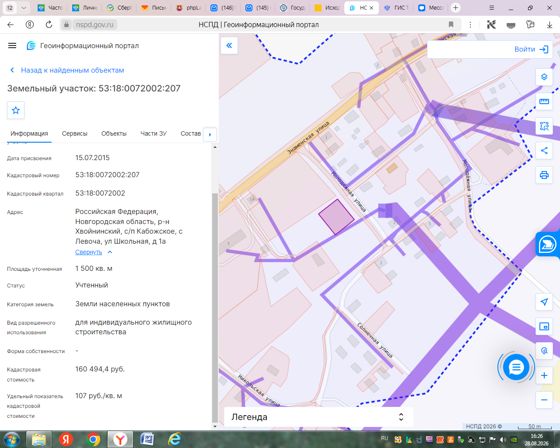Open the mask-shaped toolbar icon
The image size is (560, 448).
511,25
